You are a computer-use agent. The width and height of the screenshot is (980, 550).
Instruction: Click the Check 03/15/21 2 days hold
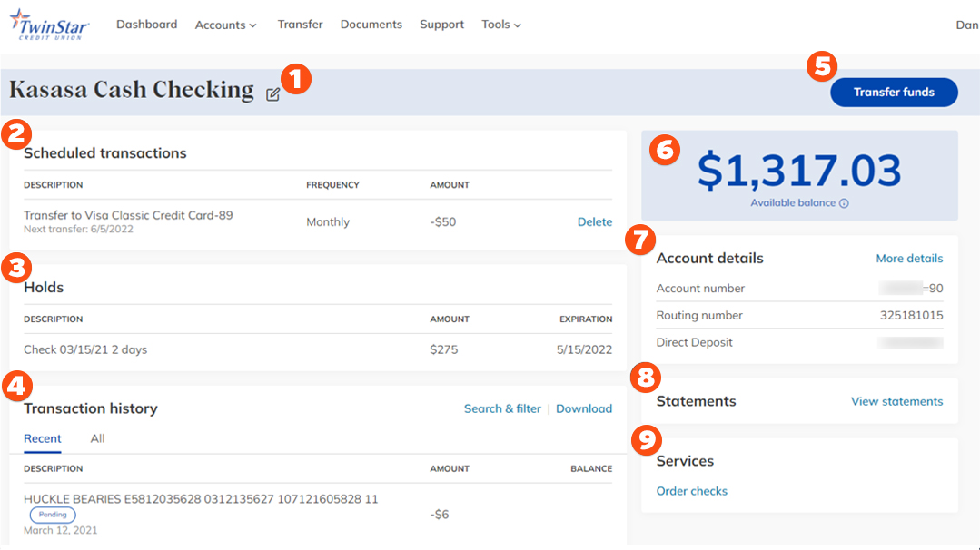pos(85,349)
